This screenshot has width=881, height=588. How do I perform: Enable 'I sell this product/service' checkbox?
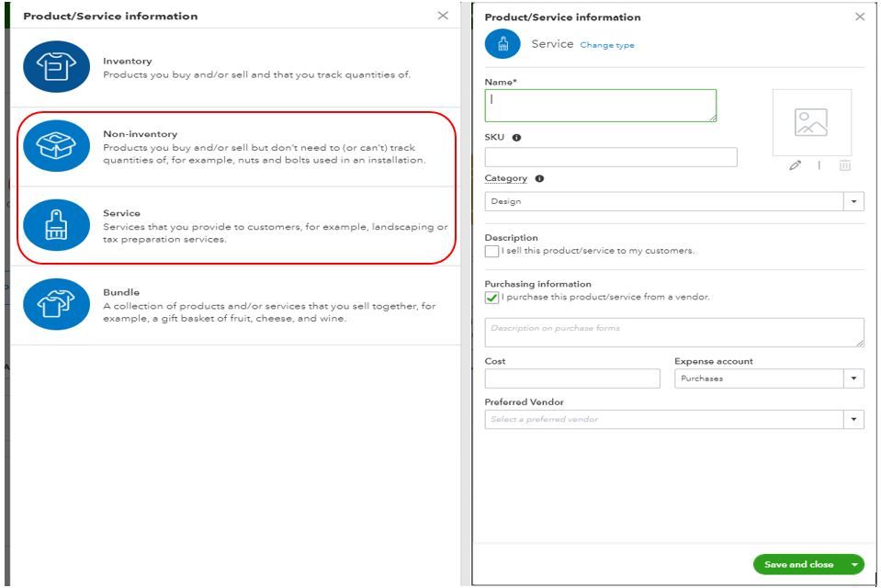[492, 251]
